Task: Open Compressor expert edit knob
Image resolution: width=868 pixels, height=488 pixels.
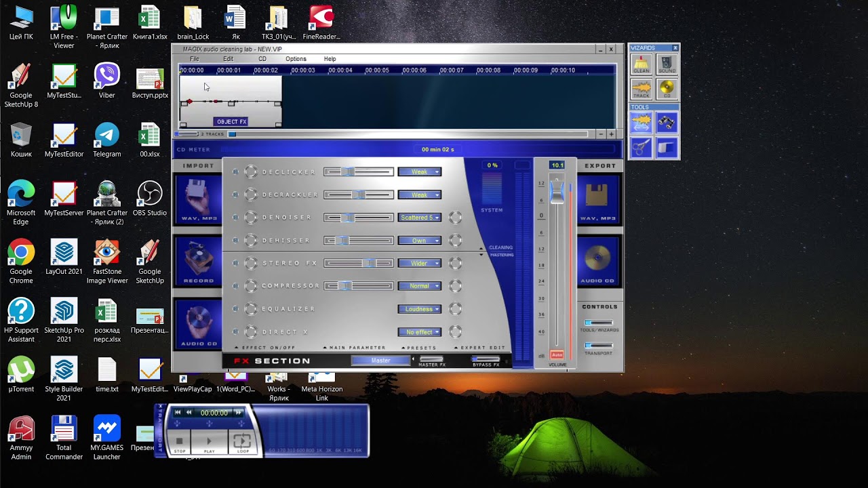Action: tap(456, 286)
